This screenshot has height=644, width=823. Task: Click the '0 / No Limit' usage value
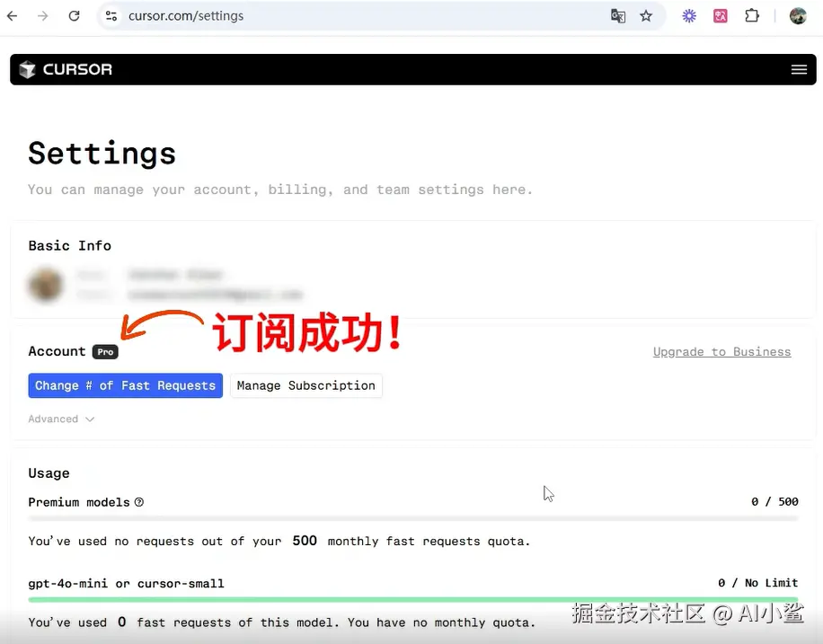click(x=758, y=583)
